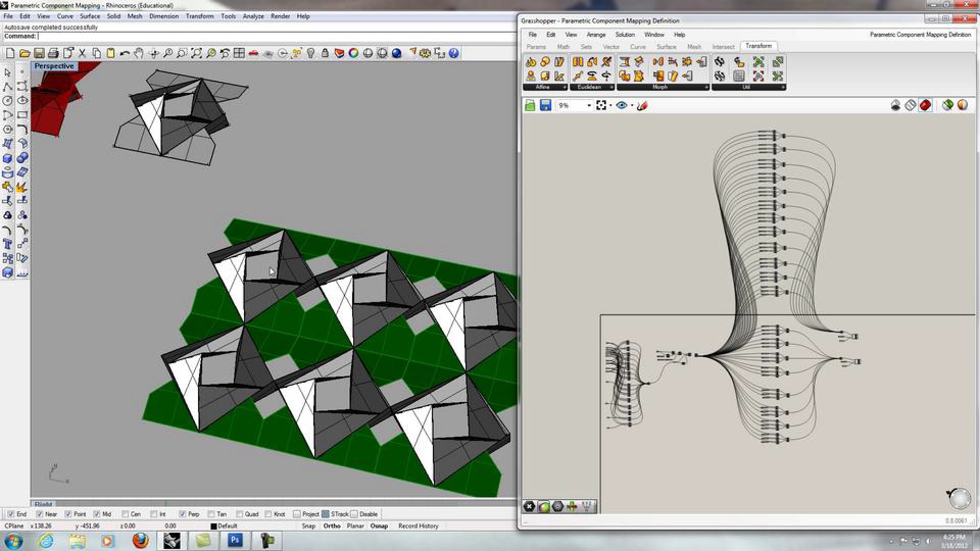Toggle the Quad osnap checkbox
The height and width of the screenshot is (551, 980).
pos(239,514)
